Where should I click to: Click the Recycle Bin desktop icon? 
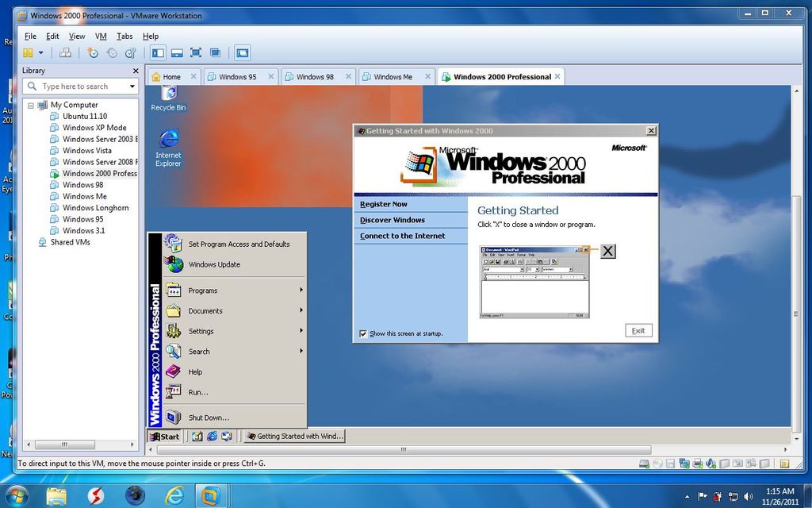[168, 98]
